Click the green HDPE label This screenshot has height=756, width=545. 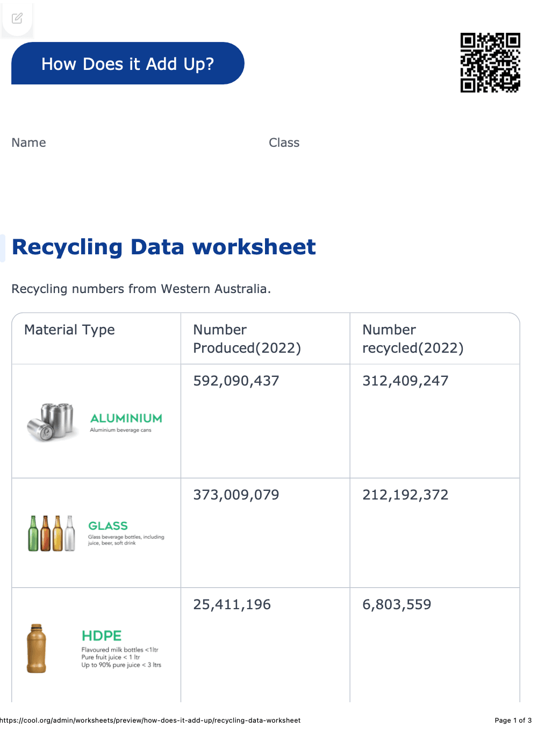102,636
